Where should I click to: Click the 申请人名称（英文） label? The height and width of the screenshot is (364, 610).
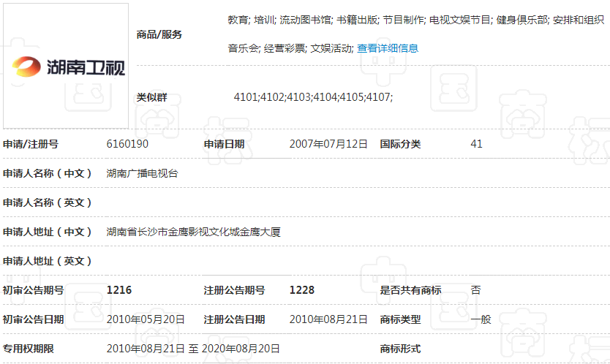point(47,202)
